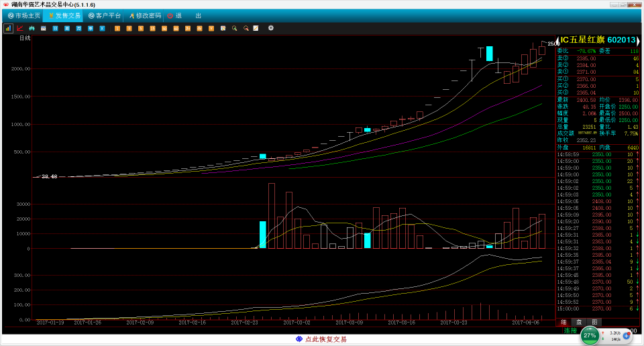Click the 外盘 value 16811

[x=589, y=148]
